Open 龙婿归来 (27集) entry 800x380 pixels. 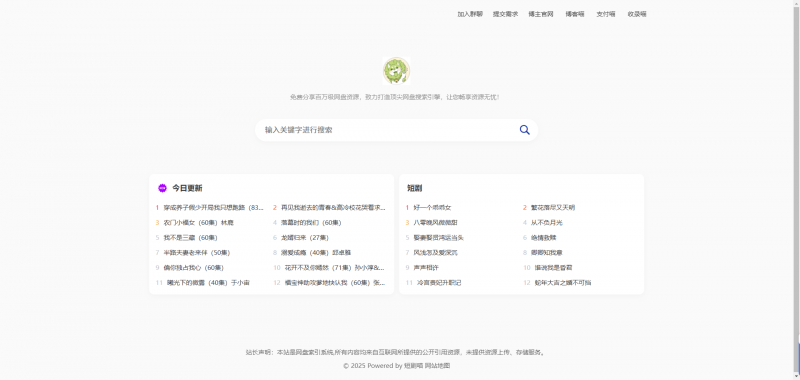(305, 238)
